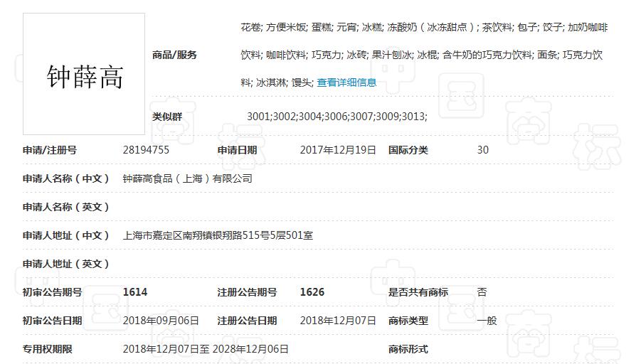
Task: Click the 注册公告日期 label
Action: click(x=247, y=321)
